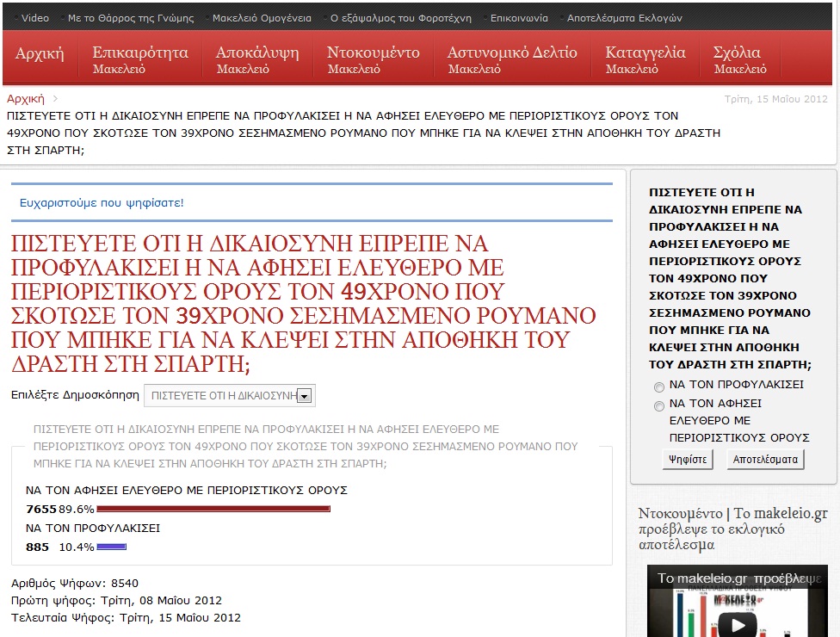Open the Αρχική main menu tab
The image size is (840, 637).
[40, 53]
